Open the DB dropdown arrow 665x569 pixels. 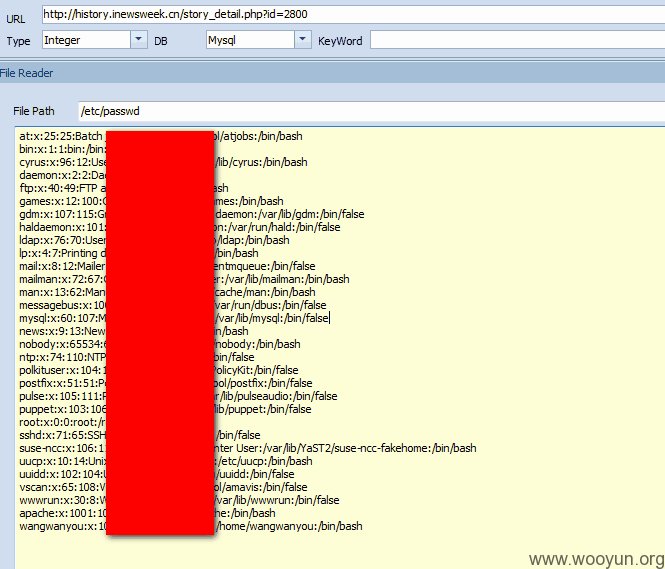tap(303, 40)
